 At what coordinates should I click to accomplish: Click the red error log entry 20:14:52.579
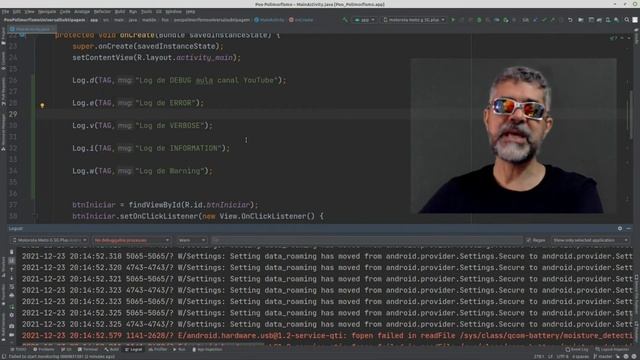(x=327, y=336)
